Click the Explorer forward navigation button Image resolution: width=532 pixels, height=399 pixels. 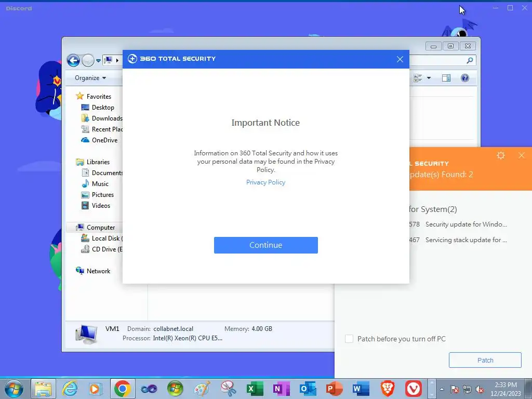(x=88, y=60)
